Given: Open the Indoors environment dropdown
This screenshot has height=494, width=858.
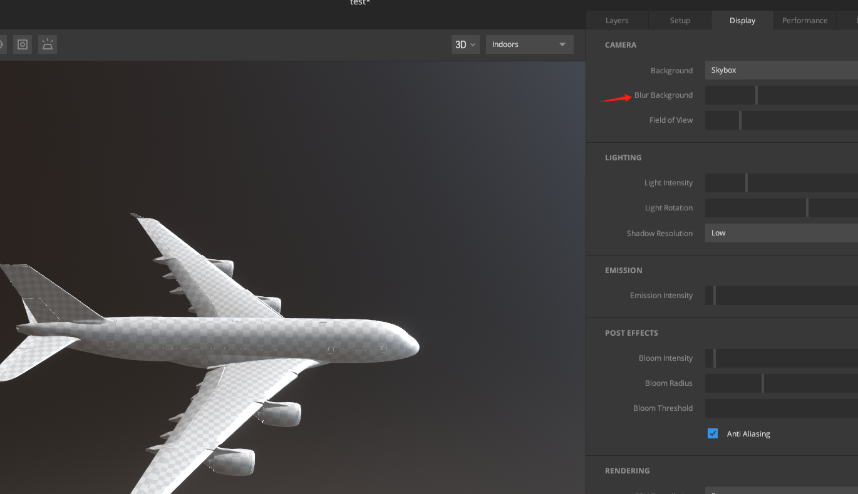Looking at the screenshot, I should pos(529,44).
